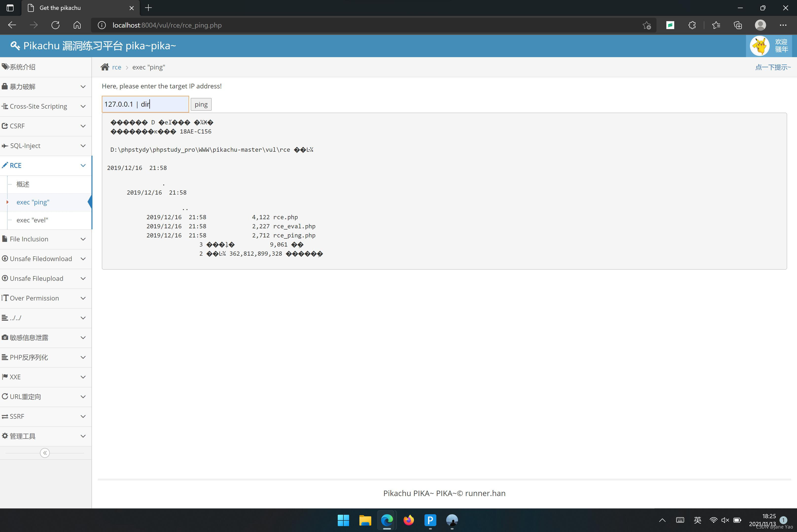The width and height of the screenshot is (797, 532).
Task: Open the exec "evel" submenu item
Action: click(x=32, y=220)
